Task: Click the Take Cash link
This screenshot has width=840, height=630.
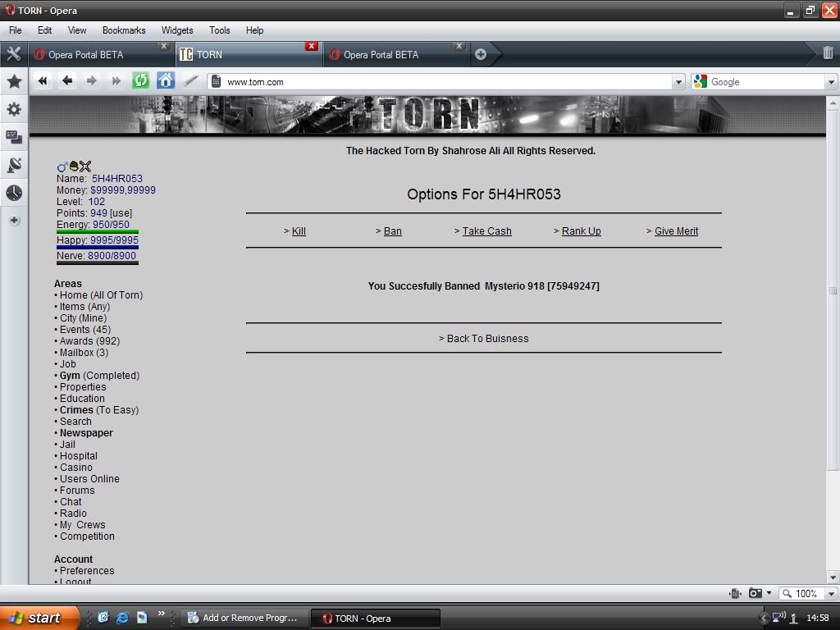Action: (487, 231)
